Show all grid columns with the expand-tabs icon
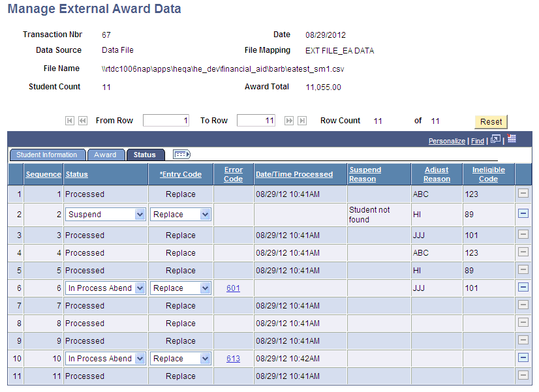539x392 pixels. click(181, 155)
